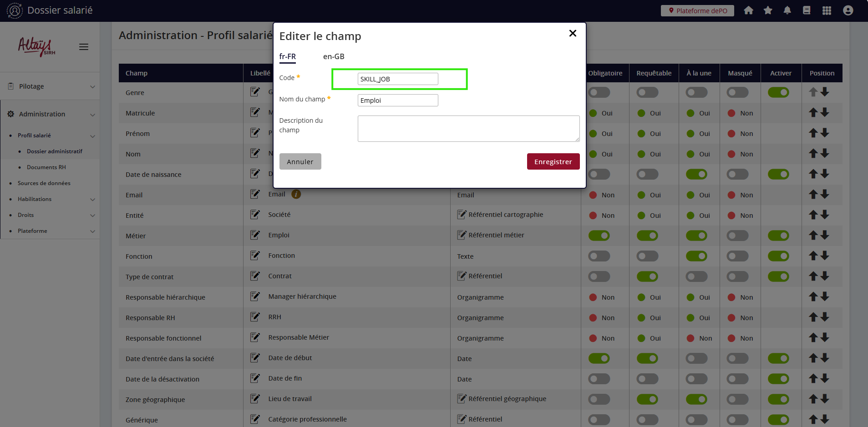868x427 pixels.
Task: Click the Annuler button
Action: pyautogui.click(x=300, y=161)
